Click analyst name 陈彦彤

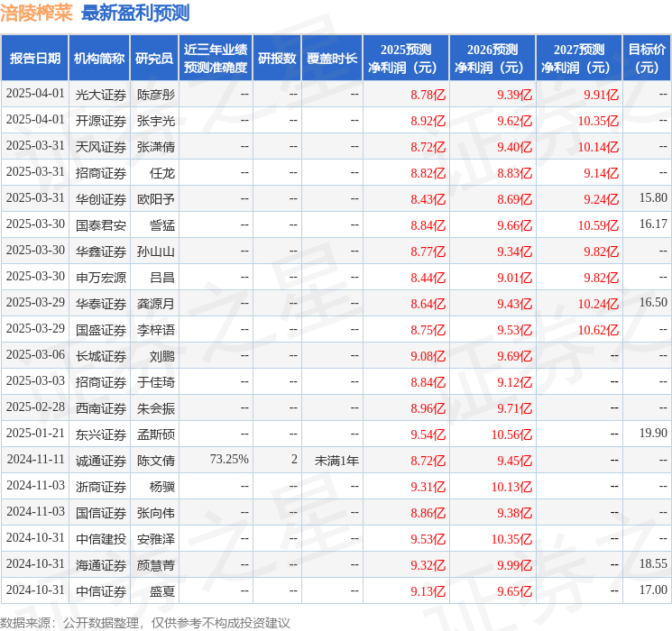tap(155, 95)
